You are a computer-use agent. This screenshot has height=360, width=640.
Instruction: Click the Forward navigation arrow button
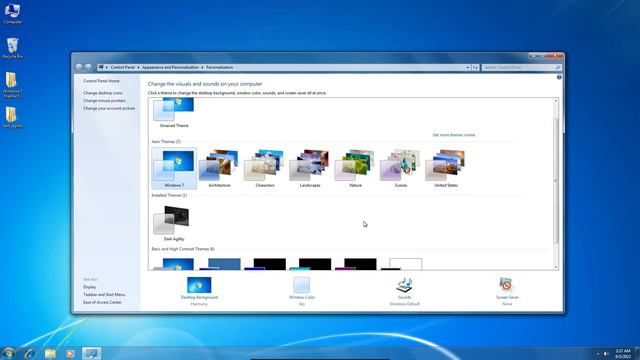click(x=88, y=67)
